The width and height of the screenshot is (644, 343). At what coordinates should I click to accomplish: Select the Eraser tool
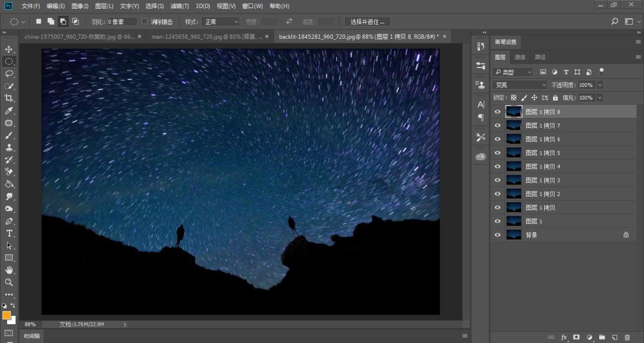tap(9, 172)
